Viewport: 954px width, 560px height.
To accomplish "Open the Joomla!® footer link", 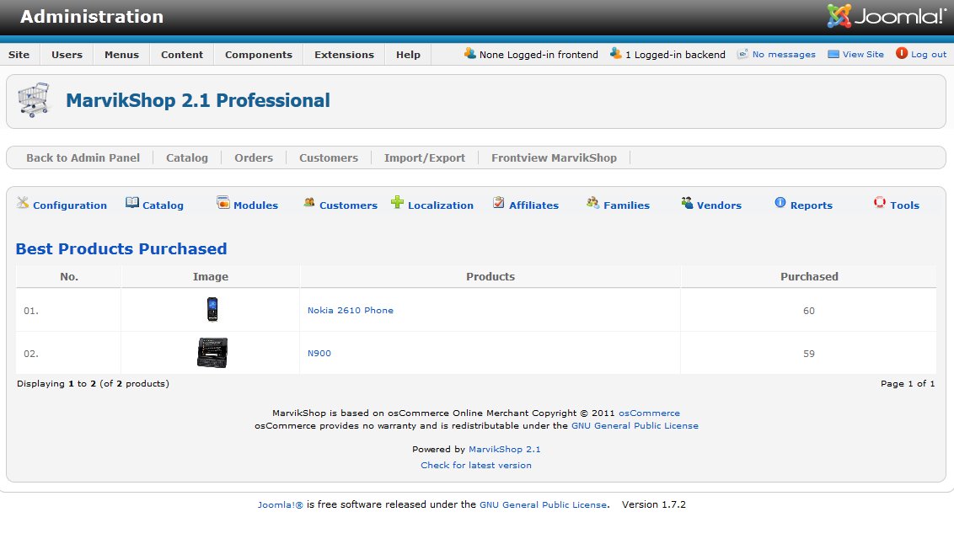I will click(280, 504).
